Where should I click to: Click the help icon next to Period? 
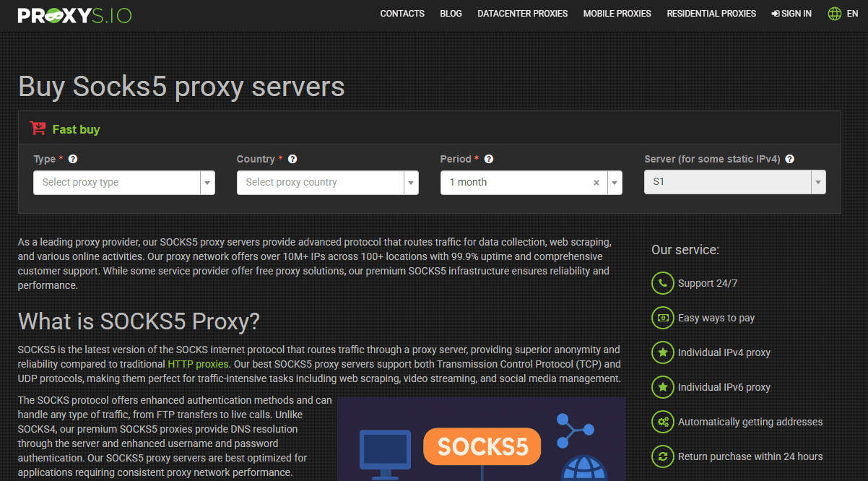tap(489, 159)
